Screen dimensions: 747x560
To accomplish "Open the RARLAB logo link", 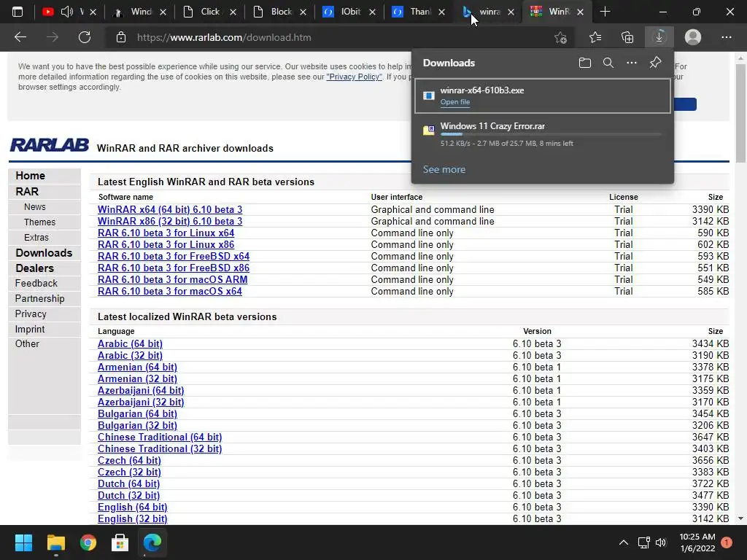I will pos(49,145).
